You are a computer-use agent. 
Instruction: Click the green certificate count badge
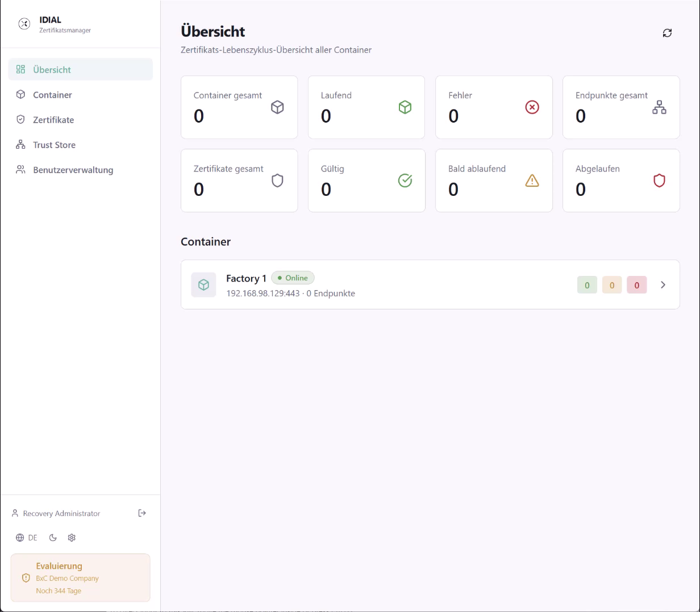coord(587,285)
